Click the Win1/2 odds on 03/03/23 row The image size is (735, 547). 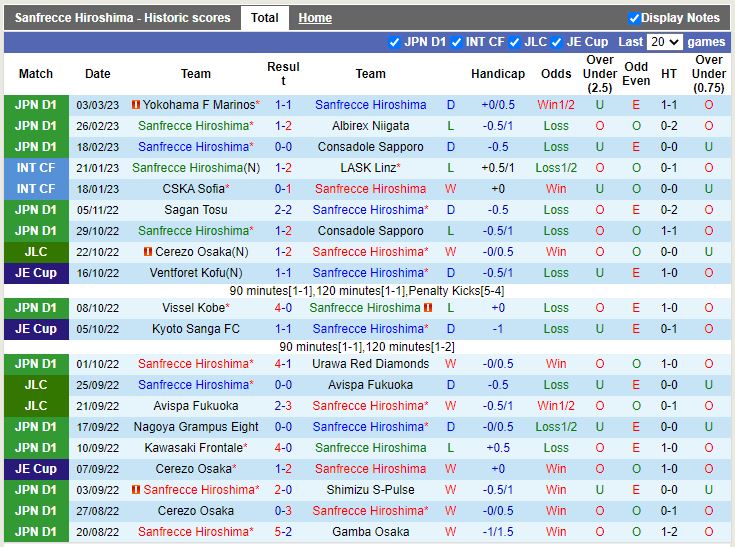click(x=556, y=105)
